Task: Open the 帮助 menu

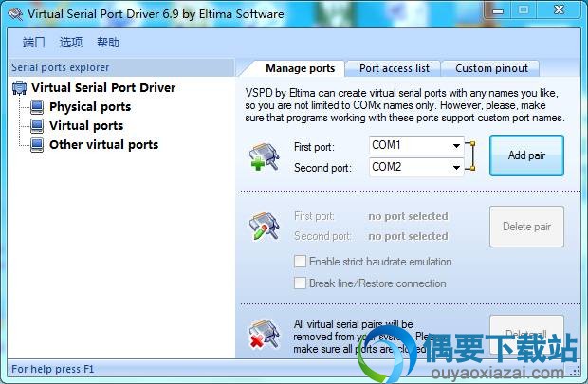Action: coord(108,42)
